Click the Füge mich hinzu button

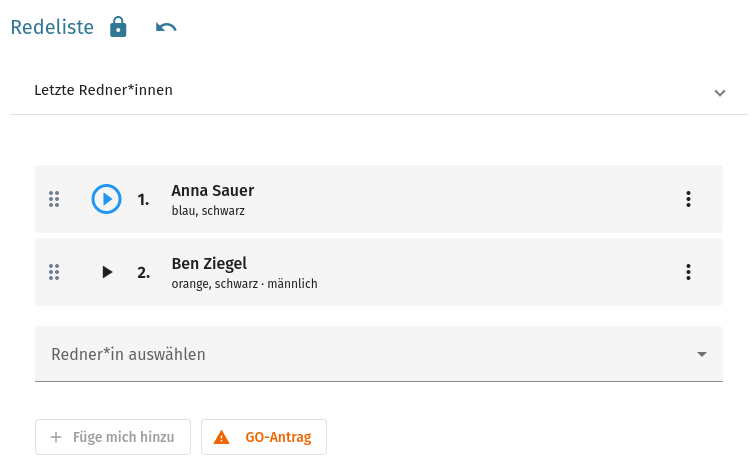(x=113, y=437)
